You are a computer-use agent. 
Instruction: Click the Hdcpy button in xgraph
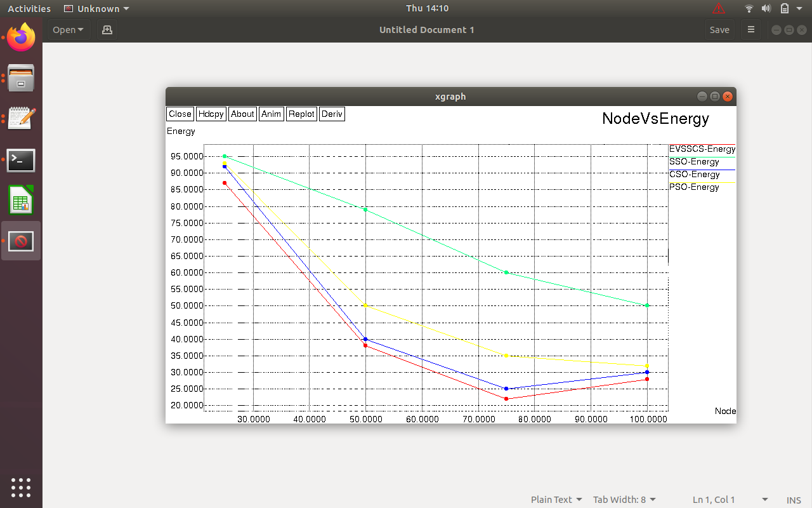click(x=211, y=114)
